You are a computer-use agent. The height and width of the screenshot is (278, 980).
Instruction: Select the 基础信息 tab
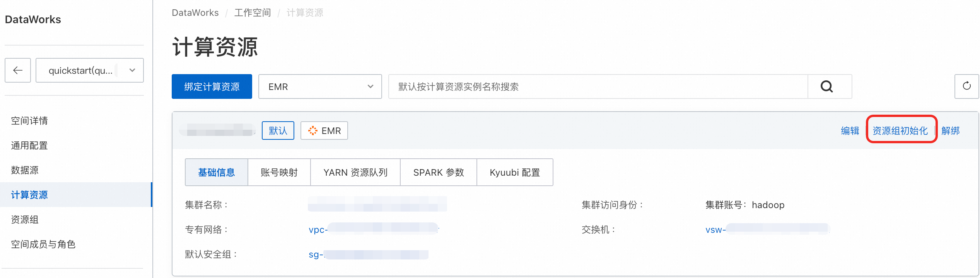coord(216,172)
